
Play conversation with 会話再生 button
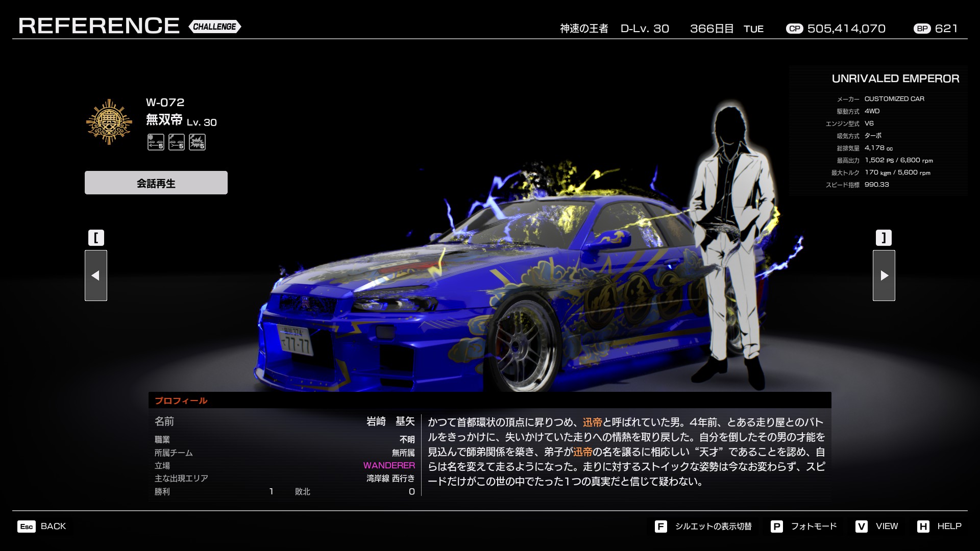156,183
